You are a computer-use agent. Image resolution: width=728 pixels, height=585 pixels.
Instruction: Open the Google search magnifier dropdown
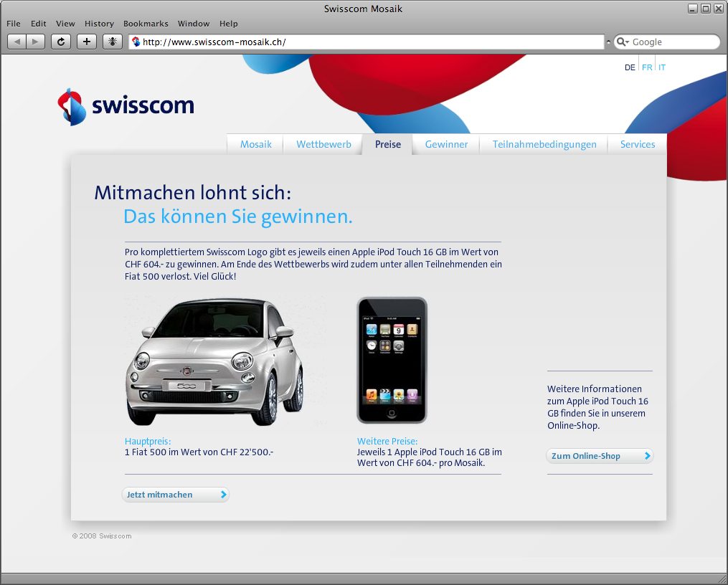point(623,42)
